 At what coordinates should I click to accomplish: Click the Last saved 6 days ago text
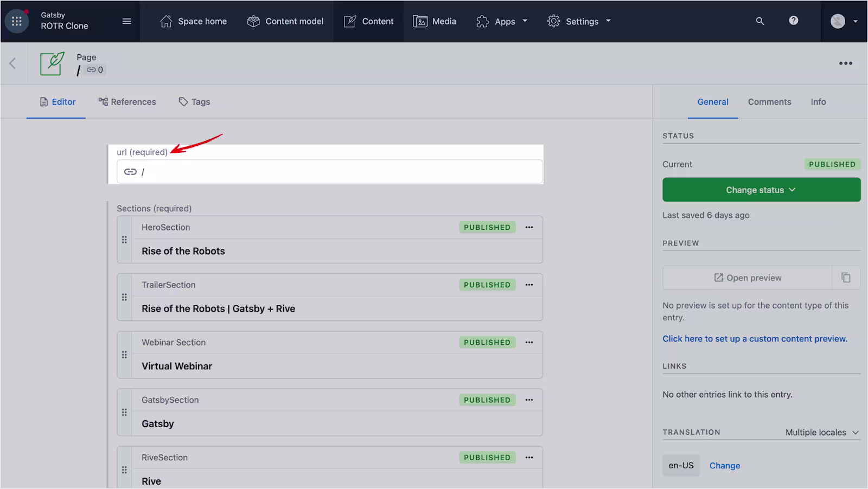(706, 215)
